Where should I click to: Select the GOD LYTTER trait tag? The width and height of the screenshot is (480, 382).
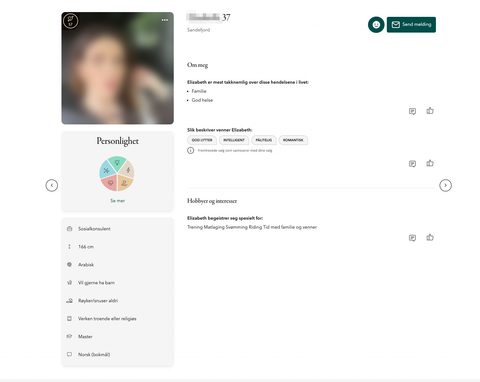(x=202, y=140)
